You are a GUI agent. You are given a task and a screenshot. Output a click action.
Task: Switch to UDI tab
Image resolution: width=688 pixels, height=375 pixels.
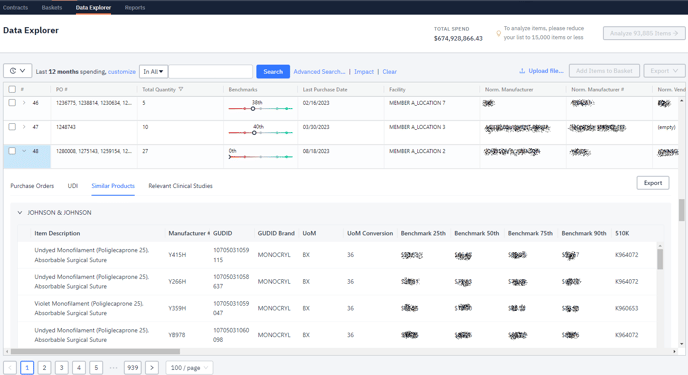tap(73, 186)
